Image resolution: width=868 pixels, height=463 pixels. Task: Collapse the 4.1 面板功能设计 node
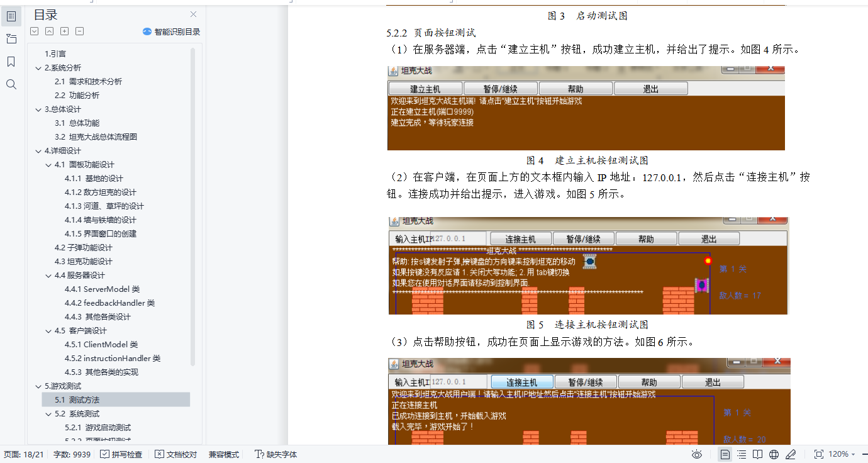[48, 165]
